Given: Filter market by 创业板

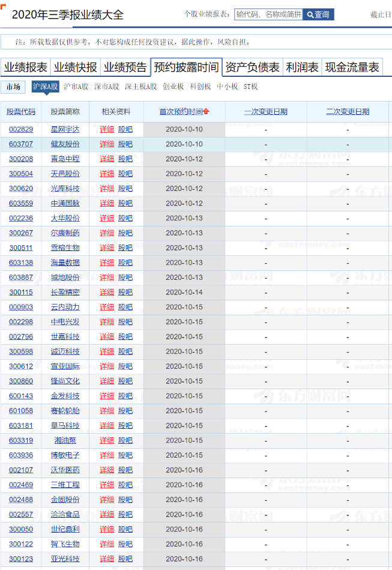Looking at the screenshot, I should coord(173,86).
